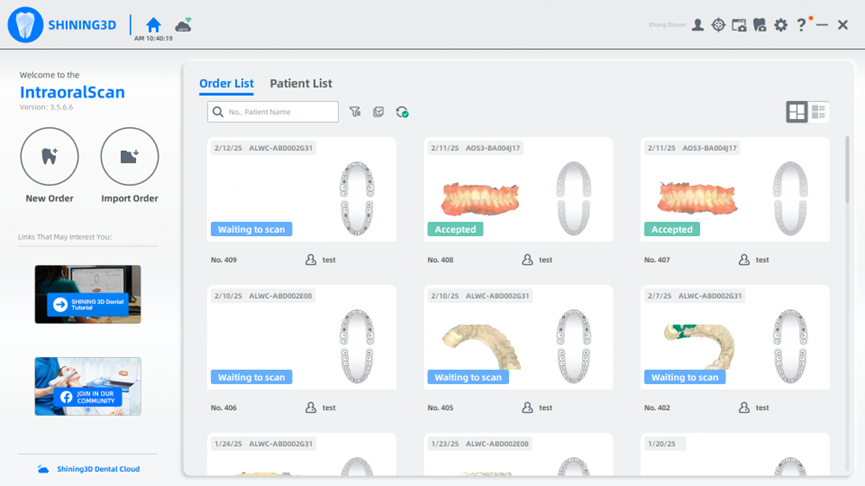This screenshot has width=865, height=486.
Task: Click the 2/12/25 ALWC-ABD002G31 order label
Action: (263, 148)
